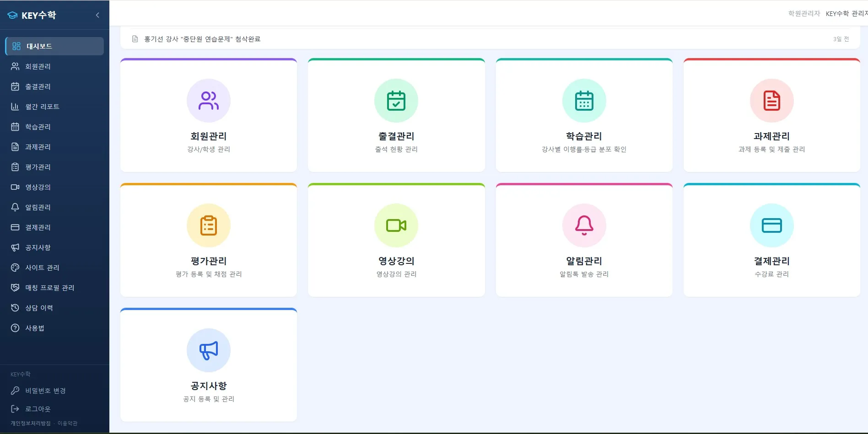Viewport: 868px width, 434px height.
Task: Open 매칭 프로필 관리 in the sidebar
Action: click(x=54, y=288)
